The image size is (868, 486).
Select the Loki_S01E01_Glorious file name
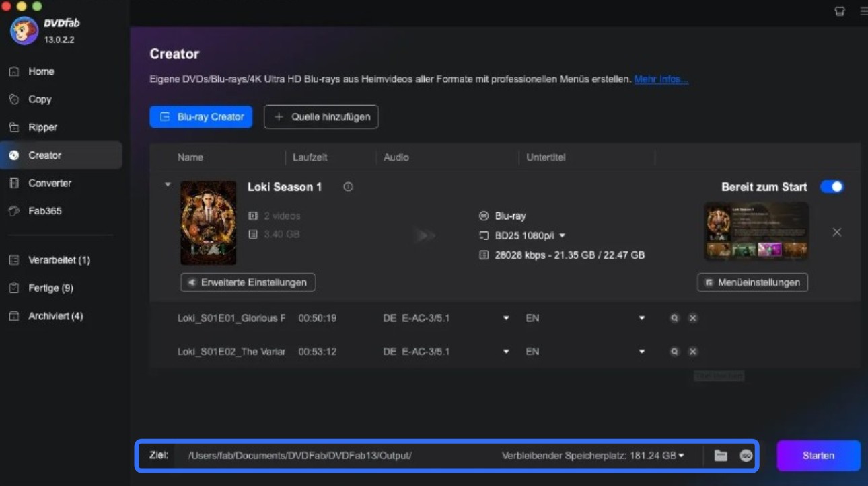[231, 318]
